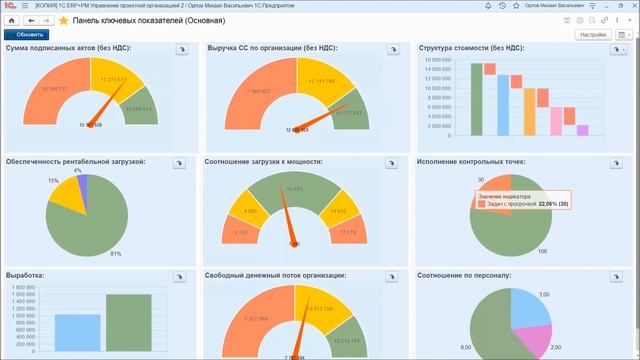The image size is (640, 360).
Task: Open service settings menu next to user name
Action: (593, 6)
